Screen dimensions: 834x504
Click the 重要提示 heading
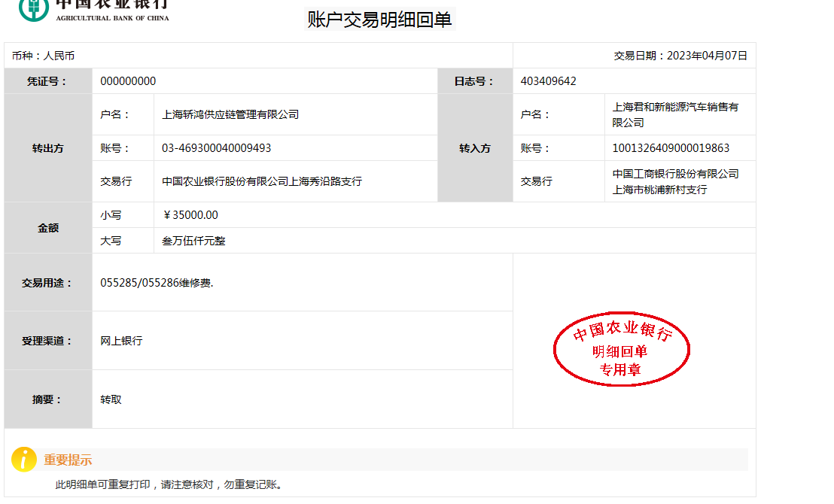pos(68,460)
